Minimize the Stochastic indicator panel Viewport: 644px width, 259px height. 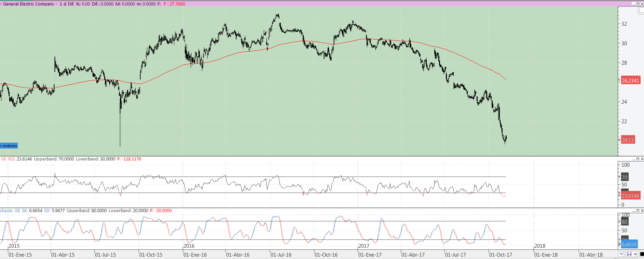(634, 211)
